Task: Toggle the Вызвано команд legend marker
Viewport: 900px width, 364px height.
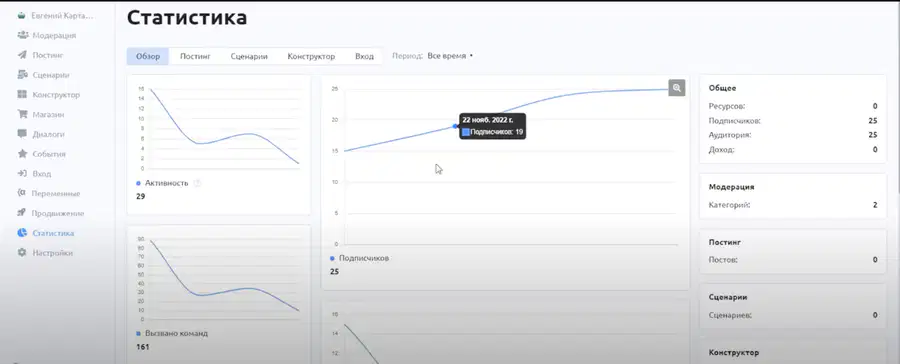Action: pyautogui.click(x=138, y=333)
